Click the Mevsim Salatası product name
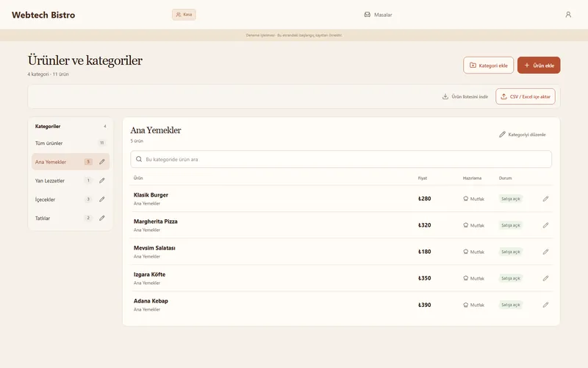The width and height of the screenshot is (588, 368). coord(154,248)
